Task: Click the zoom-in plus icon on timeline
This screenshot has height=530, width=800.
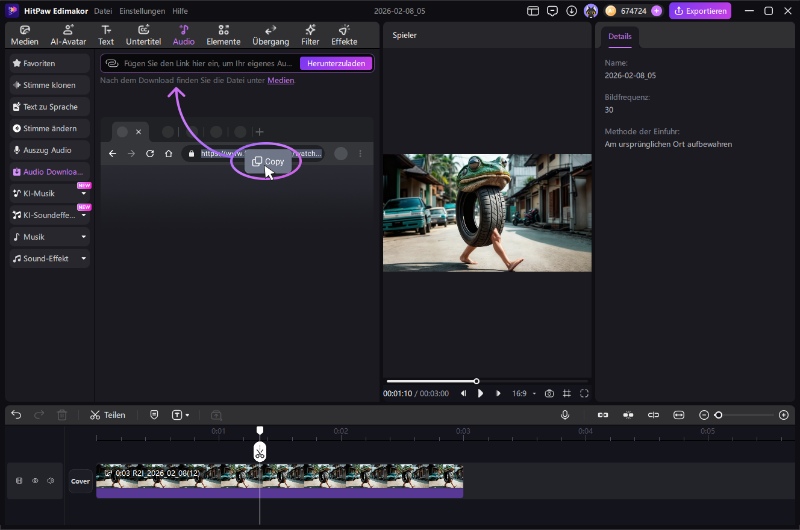Action: 783,414
